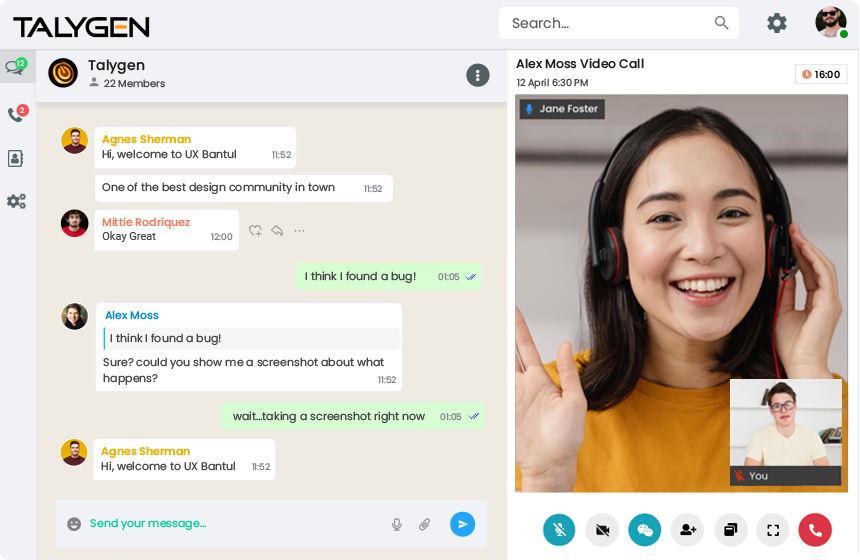Image resolution: width=860 pixels, height=560 pixels.
Task: Add a participant to the call
Action: 687,530
